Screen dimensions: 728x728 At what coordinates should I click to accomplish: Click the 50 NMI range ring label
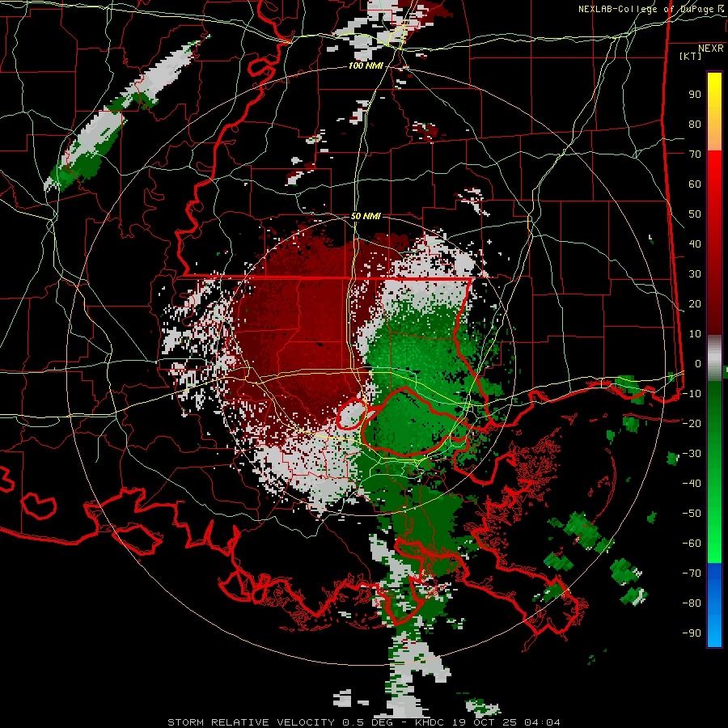(366, 216)
